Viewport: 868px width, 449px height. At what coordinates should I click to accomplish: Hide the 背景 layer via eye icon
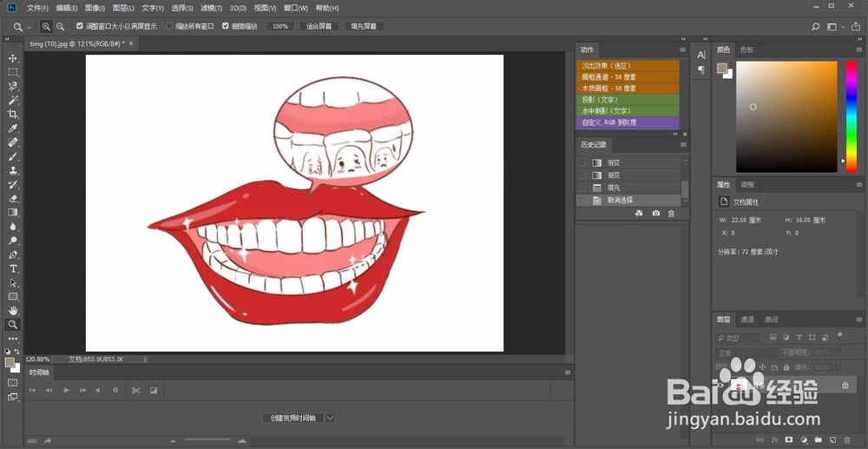coord(720,385)
